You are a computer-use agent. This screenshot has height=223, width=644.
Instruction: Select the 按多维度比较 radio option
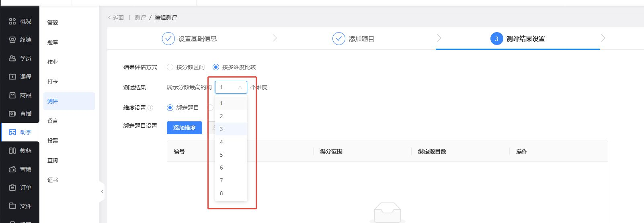[216, 67]
